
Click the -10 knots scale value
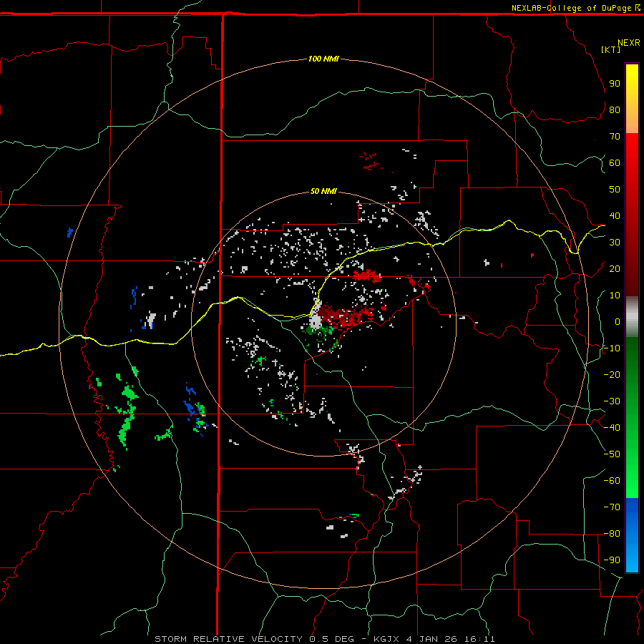(x=612, y=348)
